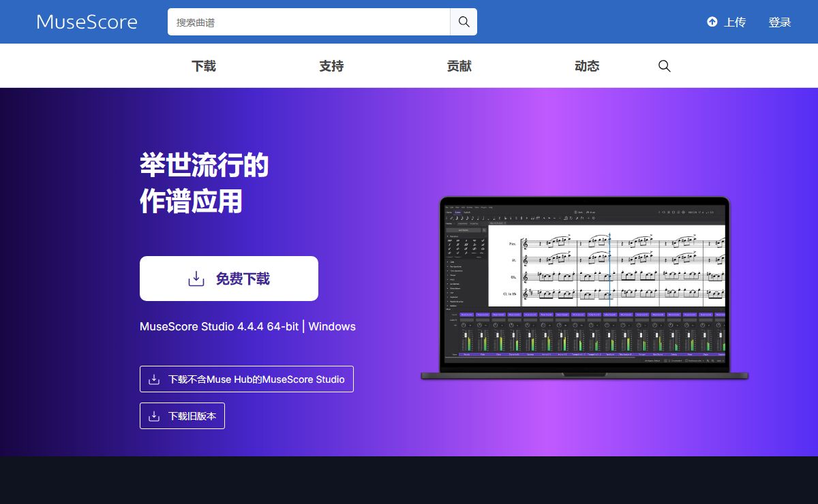Click the MuseScore Studio 4.4.4 64-bit text
Image resolution: width=818 pixels, height=504 pixels.
219,326
